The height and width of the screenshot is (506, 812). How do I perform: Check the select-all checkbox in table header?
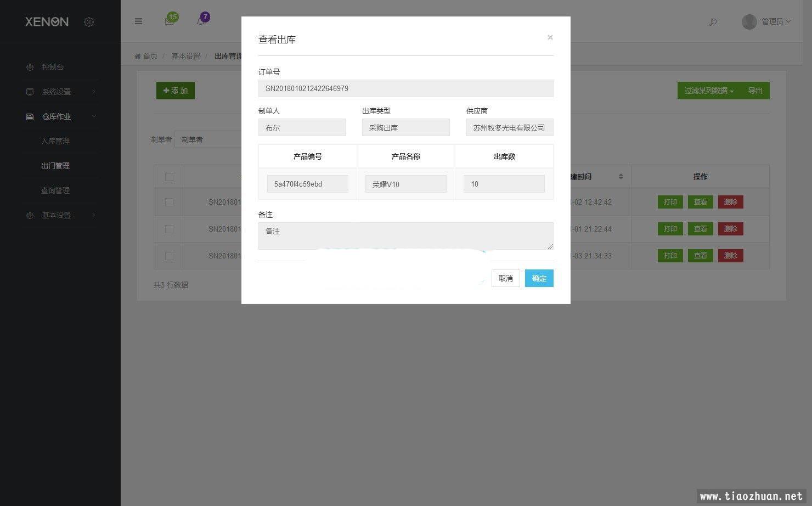point(169,177)
